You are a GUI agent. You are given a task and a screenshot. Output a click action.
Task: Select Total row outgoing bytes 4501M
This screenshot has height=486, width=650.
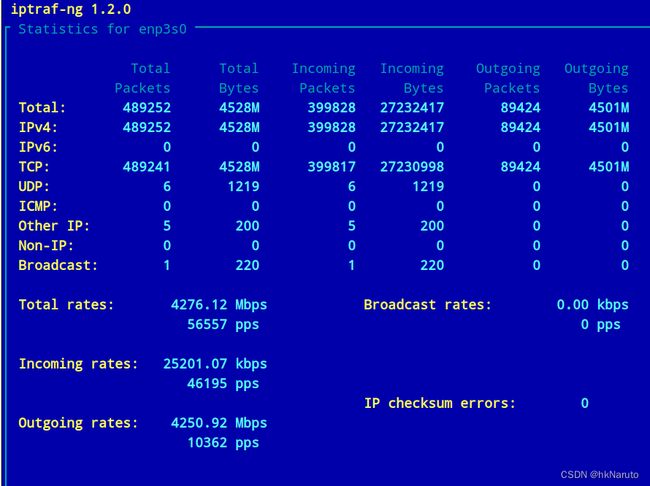pyautogui.click(x=609, y=108)
